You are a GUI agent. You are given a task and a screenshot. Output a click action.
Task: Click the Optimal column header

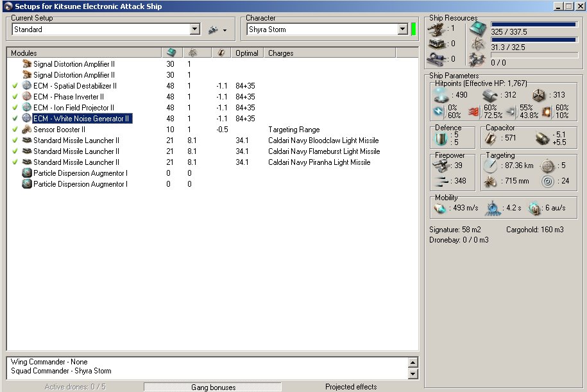[x=247, y=53]
